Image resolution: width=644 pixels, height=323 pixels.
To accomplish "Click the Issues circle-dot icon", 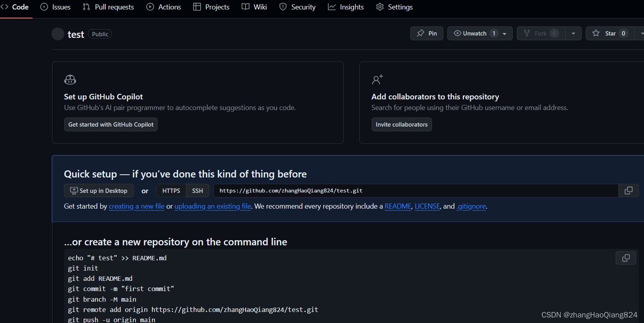I will click(44, 7).
